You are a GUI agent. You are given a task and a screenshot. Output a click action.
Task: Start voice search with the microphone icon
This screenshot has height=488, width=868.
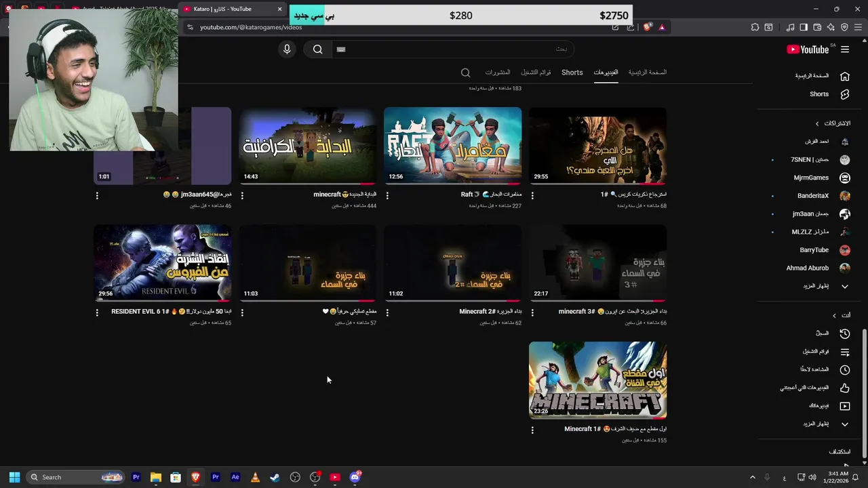(x=287, y=49)
